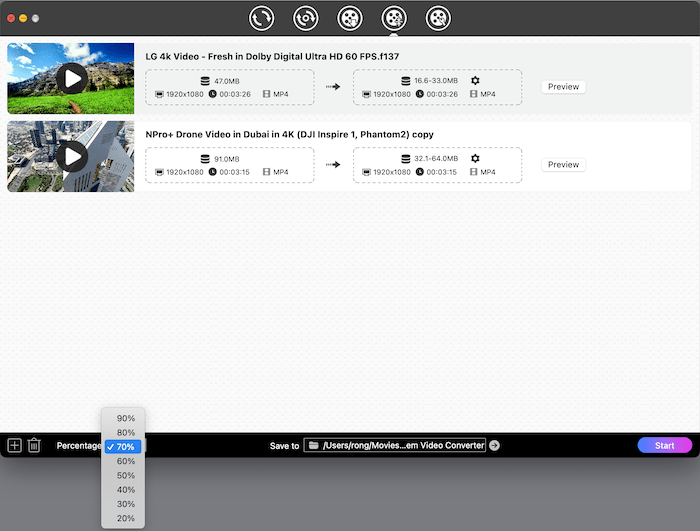
Task: Click the Save to path field
Action: 395,446
